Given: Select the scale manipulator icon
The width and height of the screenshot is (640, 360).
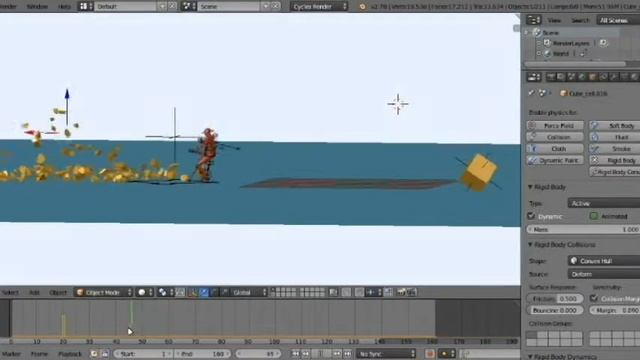Looking at the screenshot, I should (224, 292).
